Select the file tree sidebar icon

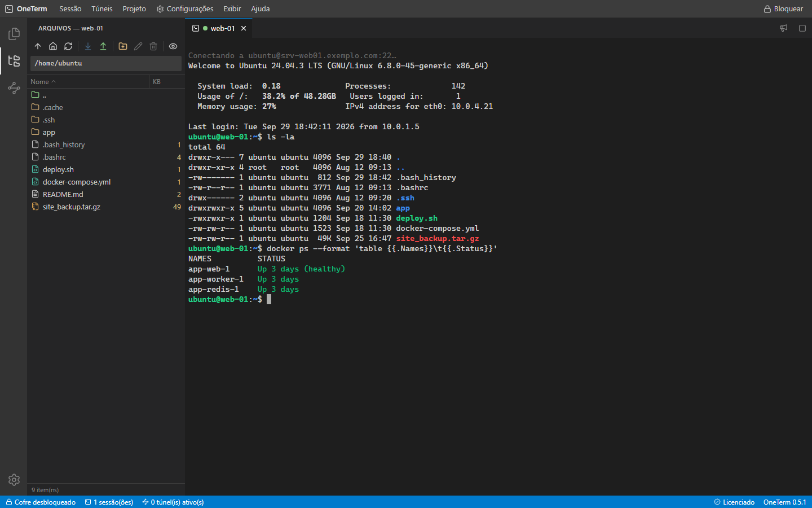(14, 61)
